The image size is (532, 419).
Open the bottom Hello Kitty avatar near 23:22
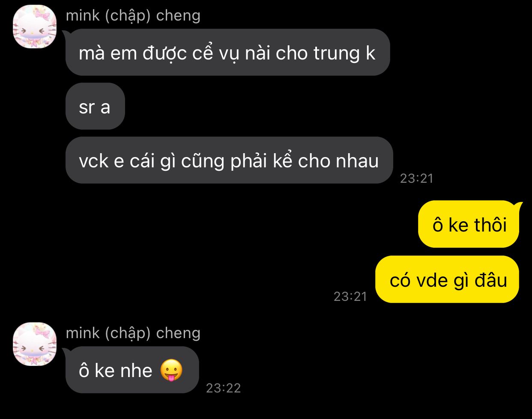click(x=35, y=344)
